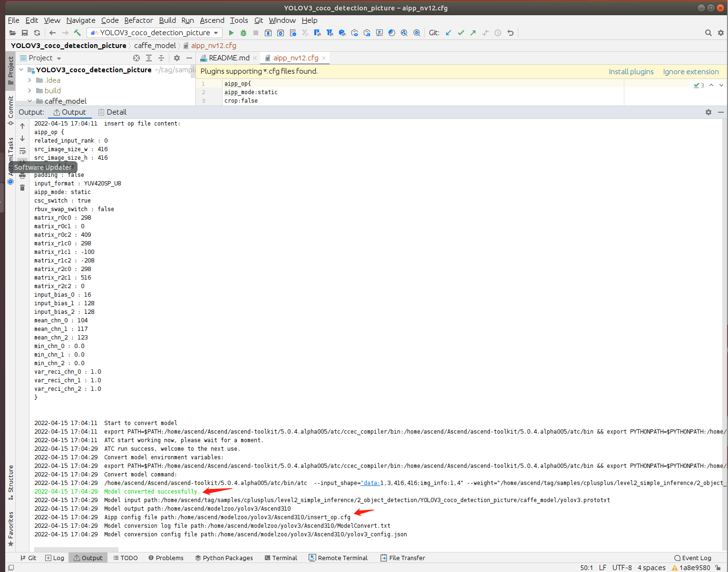Switch to the Detail output tab
Screen dimensions: 728x572
coord(112,112)
